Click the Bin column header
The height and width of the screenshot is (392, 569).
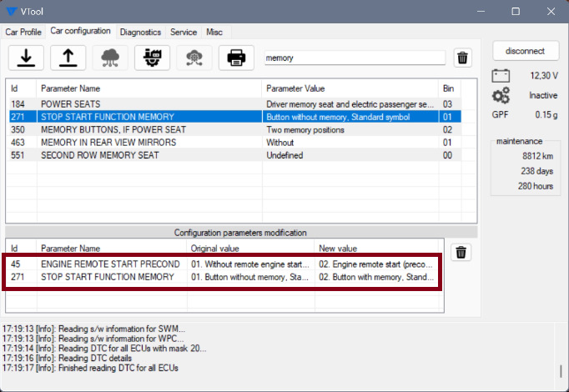point(450,88)
